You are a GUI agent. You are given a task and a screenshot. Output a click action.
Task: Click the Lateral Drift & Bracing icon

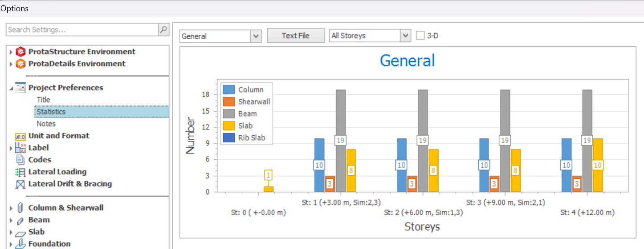tap(20, 184)
